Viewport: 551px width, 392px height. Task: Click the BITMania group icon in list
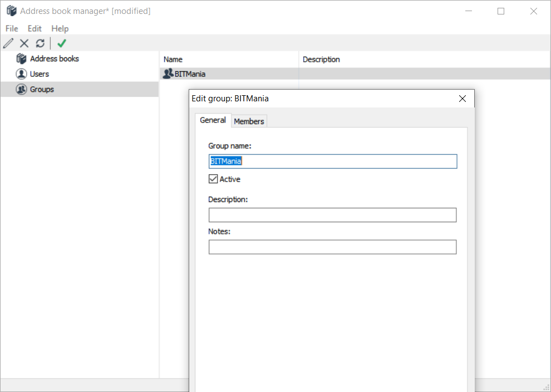point(168,73)
